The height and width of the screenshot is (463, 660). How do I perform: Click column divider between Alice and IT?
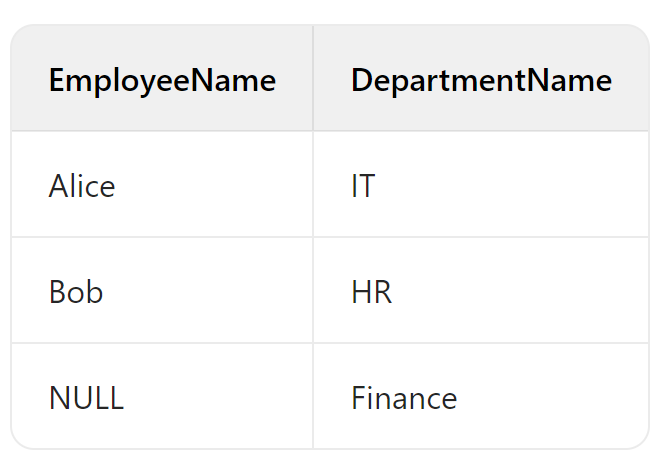point(313,184)
